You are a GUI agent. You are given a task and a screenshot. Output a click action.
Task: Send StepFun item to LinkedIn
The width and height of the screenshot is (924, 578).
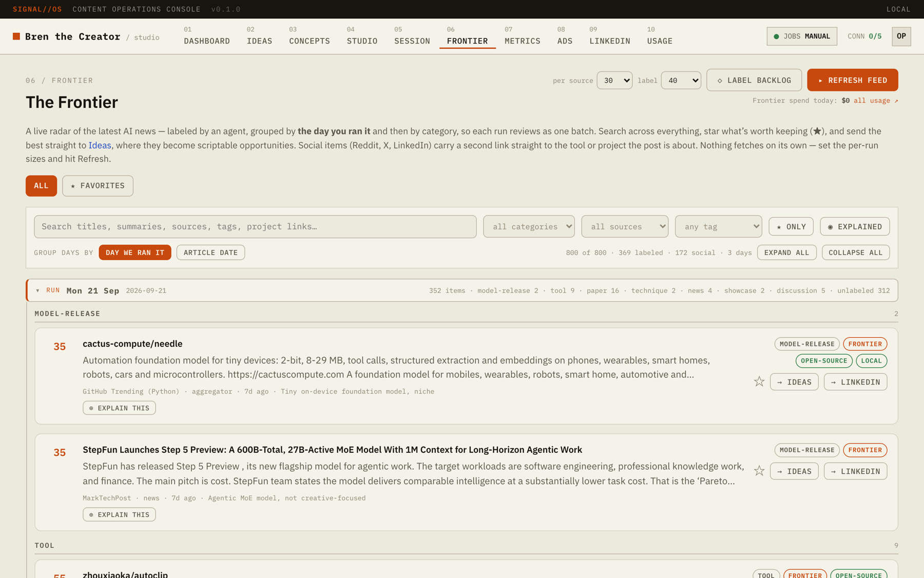point(855,471)
